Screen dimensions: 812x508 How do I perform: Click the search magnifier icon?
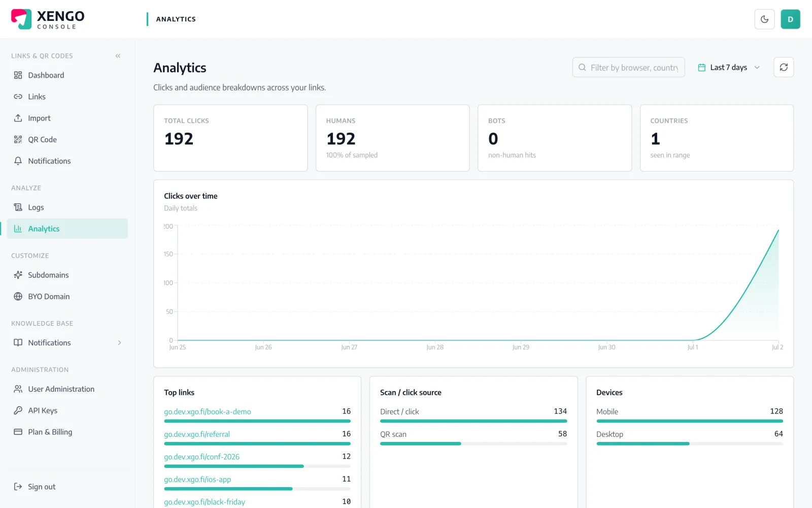582,68
